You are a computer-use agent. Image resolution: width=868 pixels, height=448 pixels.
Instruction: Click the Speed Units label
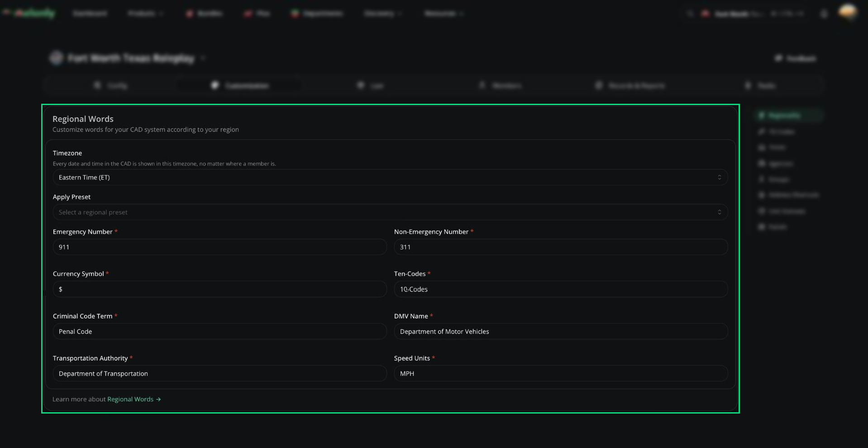coord(412,358)
